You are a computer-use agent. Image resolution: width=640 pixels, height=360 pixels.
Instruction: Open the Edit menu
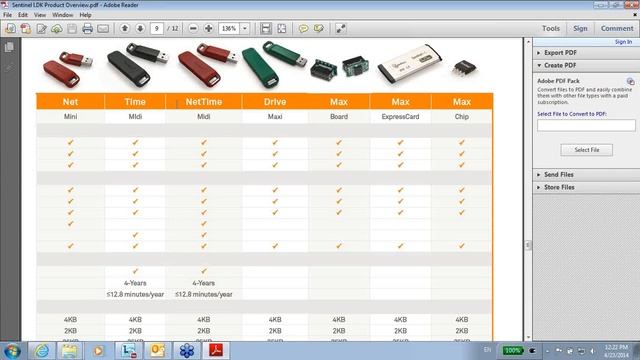[23, 15]
